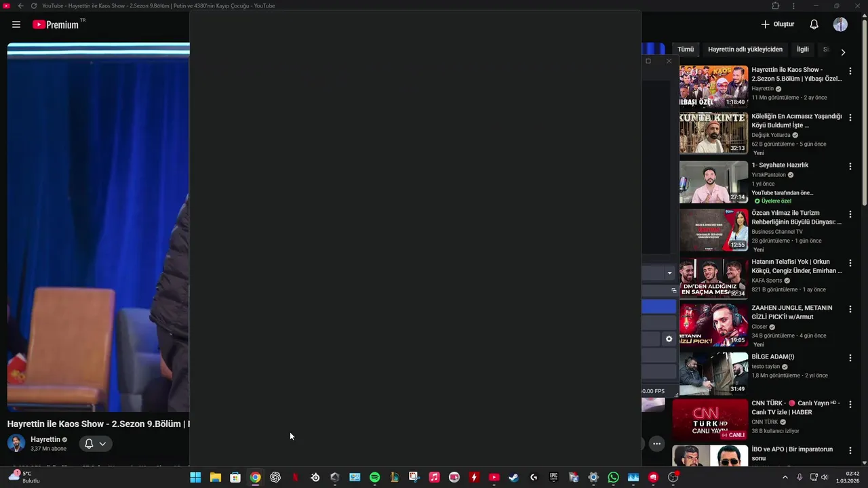Image resolution: width=868 pixels, height=488 pixels.
Task: Reload the page with refresh icon
Action: click(34, 5)
